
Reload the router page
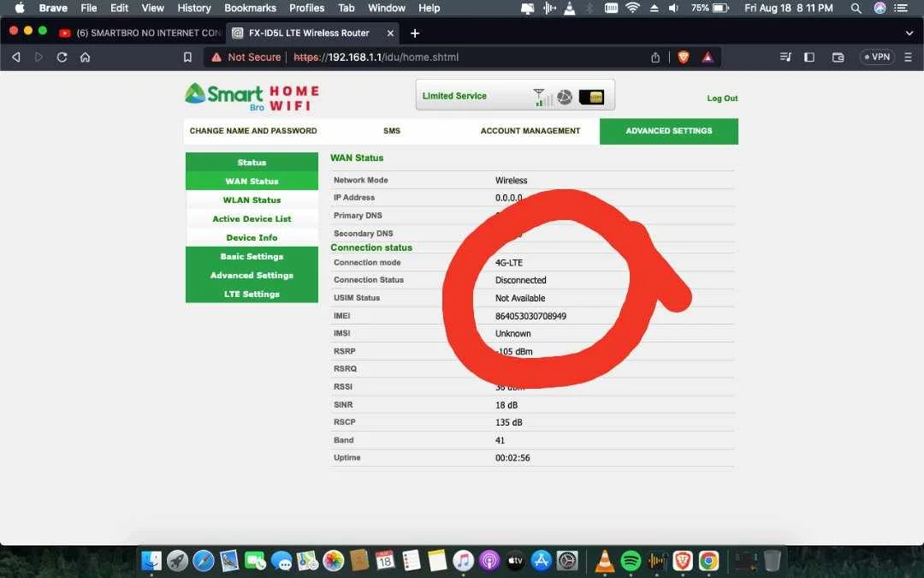coord(62,57)
